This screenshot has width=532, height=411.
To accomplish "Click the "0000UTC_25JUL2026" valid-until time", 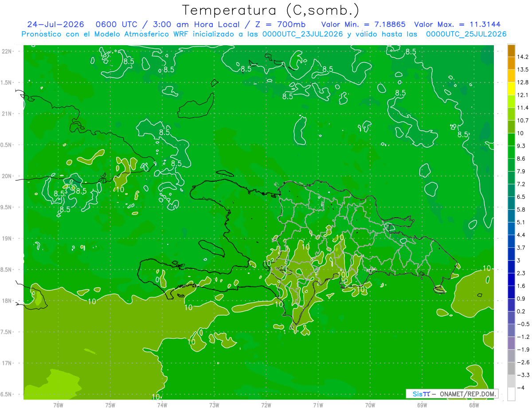I will [466, 34].
